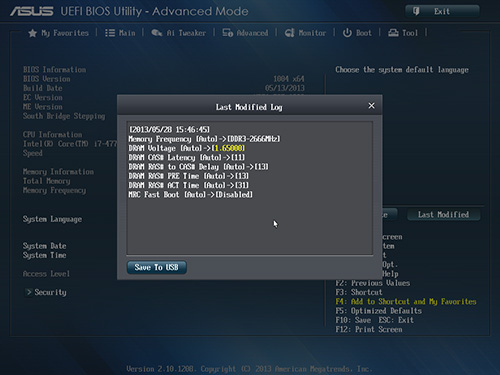The image size is (500, 375).
Task: Select the System Language setting
Action: 52,219
